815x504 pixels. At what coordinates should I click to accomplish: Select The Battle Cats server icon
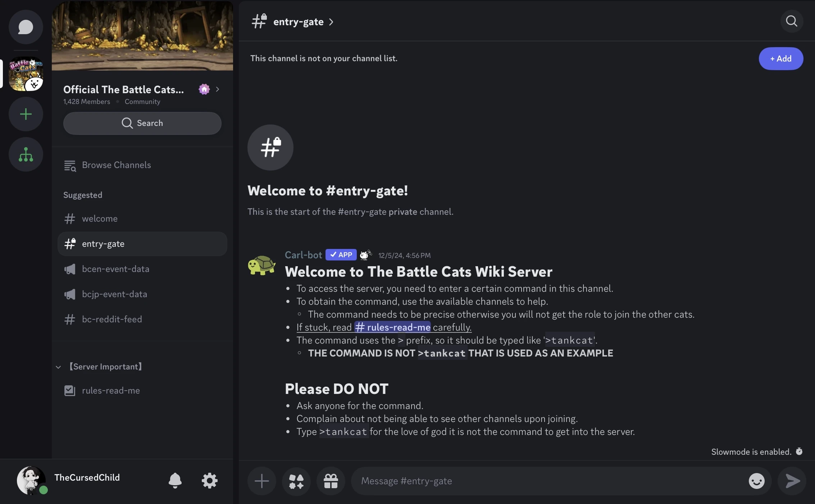[x=26, y=74]
